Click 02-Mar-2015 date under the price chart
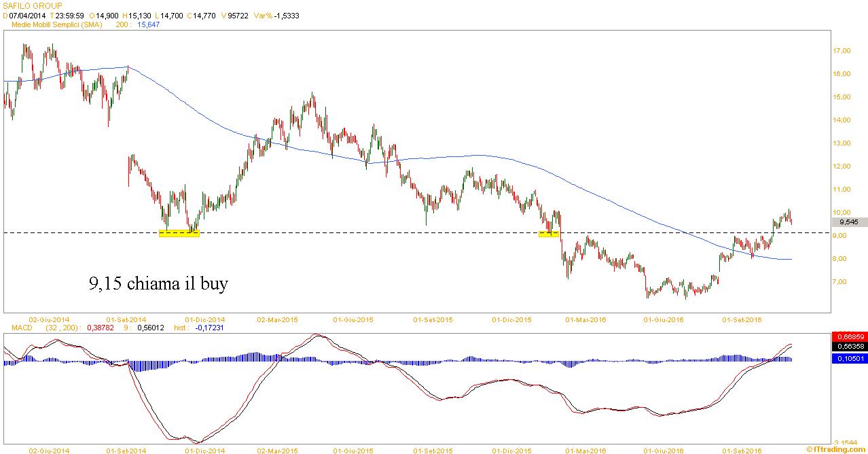Screen dimensions: 868x454 (277, 319)
